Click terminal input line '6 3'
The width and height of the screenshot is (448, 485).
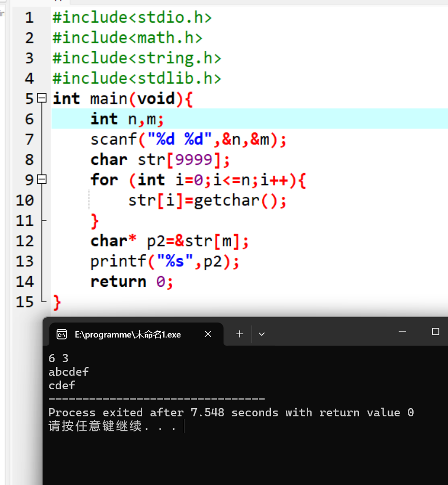click(x=59, y=358)
